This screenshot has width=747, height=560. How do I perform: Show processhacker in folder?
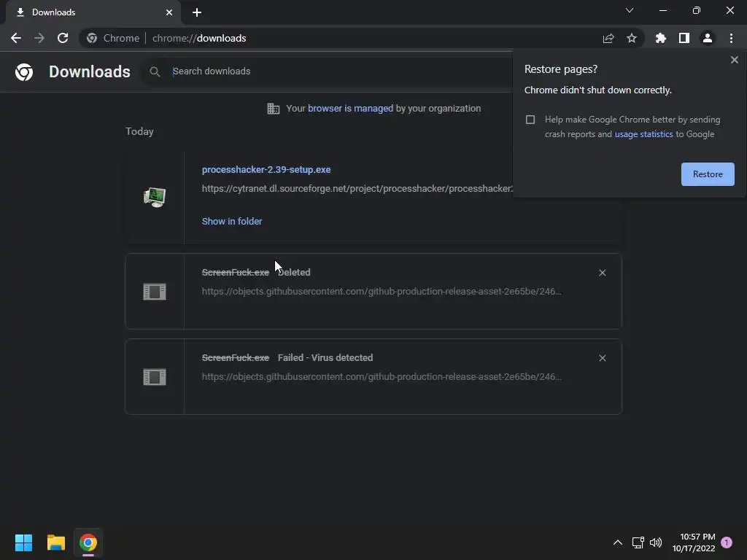click(x=232, y=222)
